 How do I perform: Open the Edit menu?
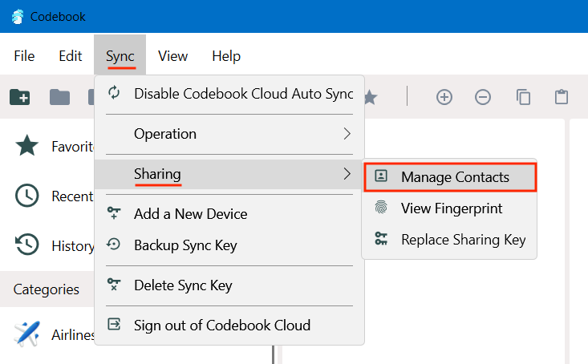70,56
